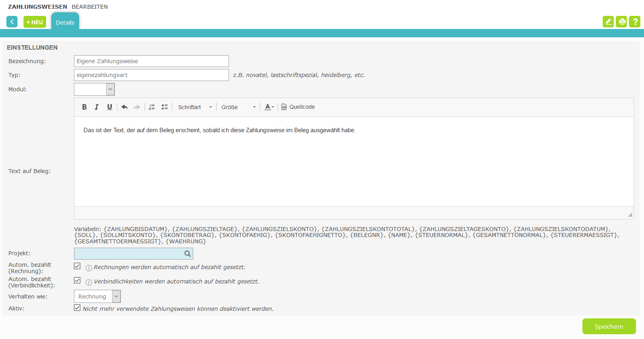Insert bulleted list in editor

pyautogui.click(x=165, y=107)
